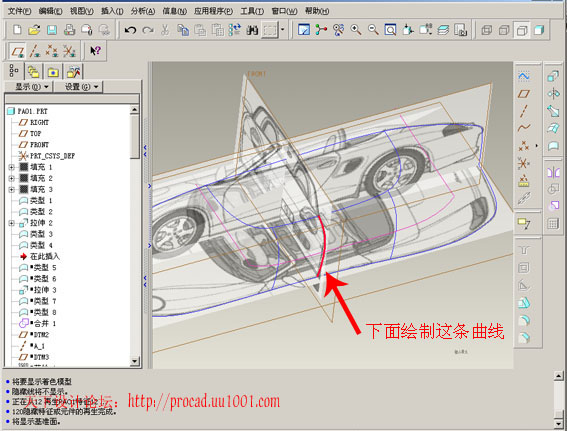Screen dimensions: 567x431
Task: Toggle datum axes display
Action: coord(35,51)
